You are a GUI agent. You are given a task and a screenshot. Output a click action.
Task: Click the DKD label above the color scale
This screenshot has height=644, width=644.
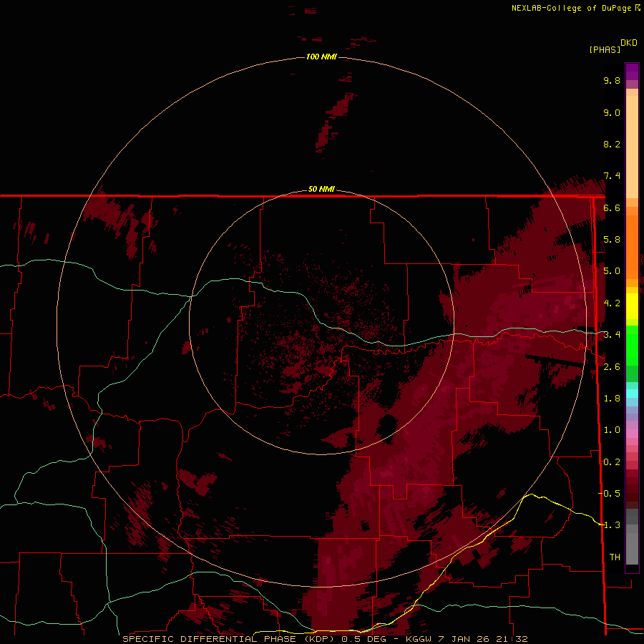[629, 43]
